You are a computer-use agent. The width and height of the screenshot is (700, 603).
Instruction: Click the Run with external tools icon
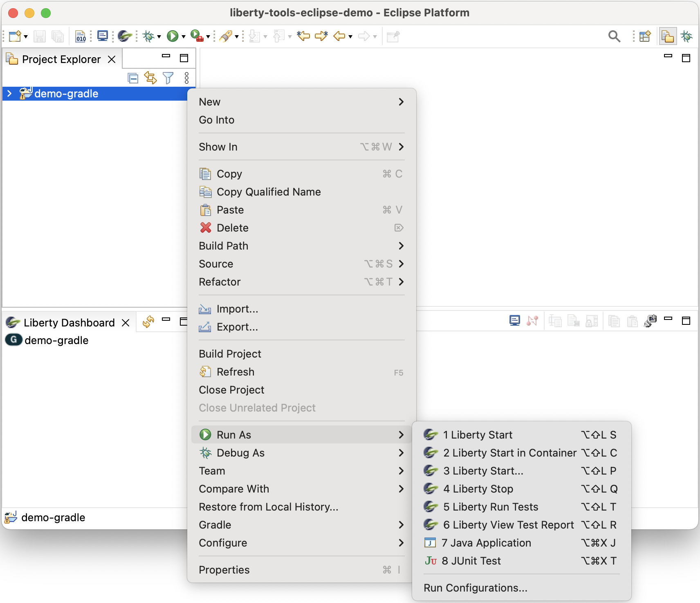tap(197, 36)
